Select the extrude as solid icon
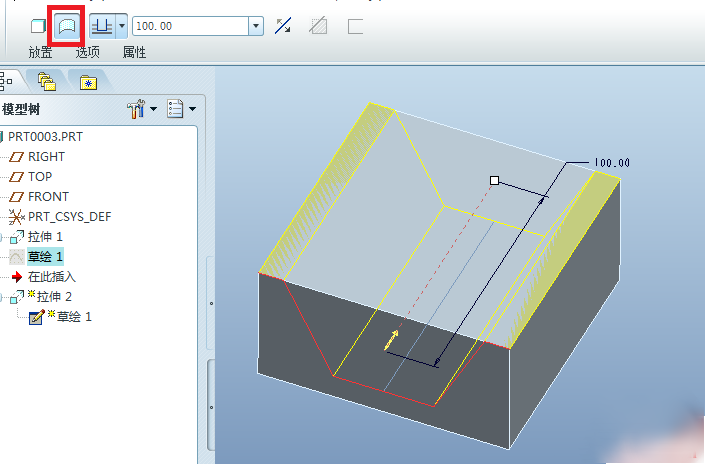The image size is (705, 464). 38,26
